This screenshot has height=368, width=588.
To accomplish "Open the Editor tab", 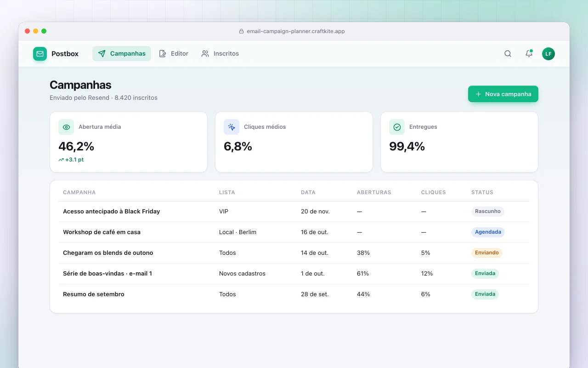I will tap(174, 54).
